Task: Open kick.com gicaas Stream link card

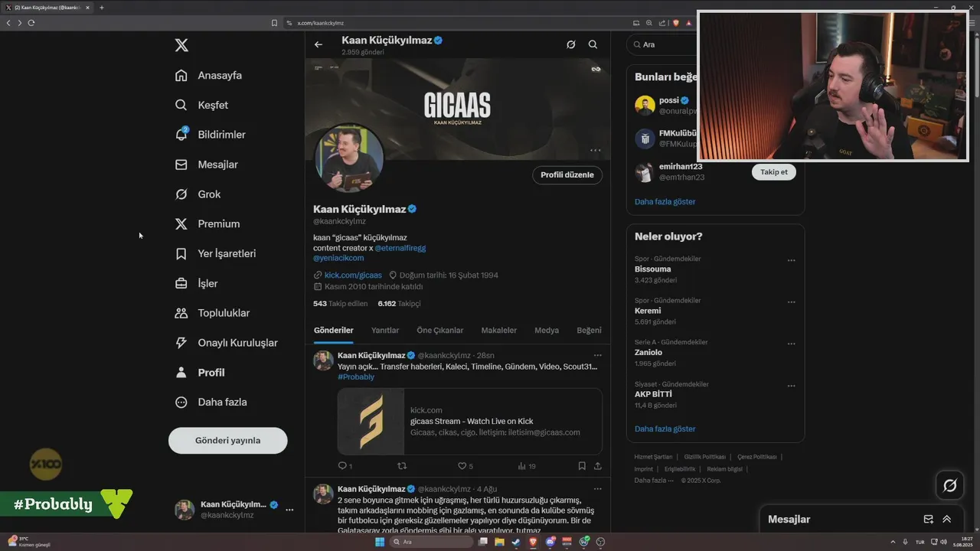Action: click(x=470, y=422)
